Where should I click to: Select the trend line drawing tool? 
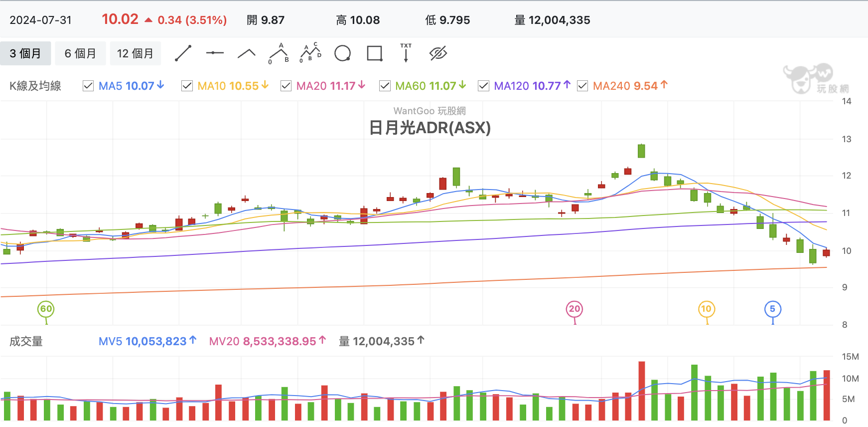tap(183, 53)
